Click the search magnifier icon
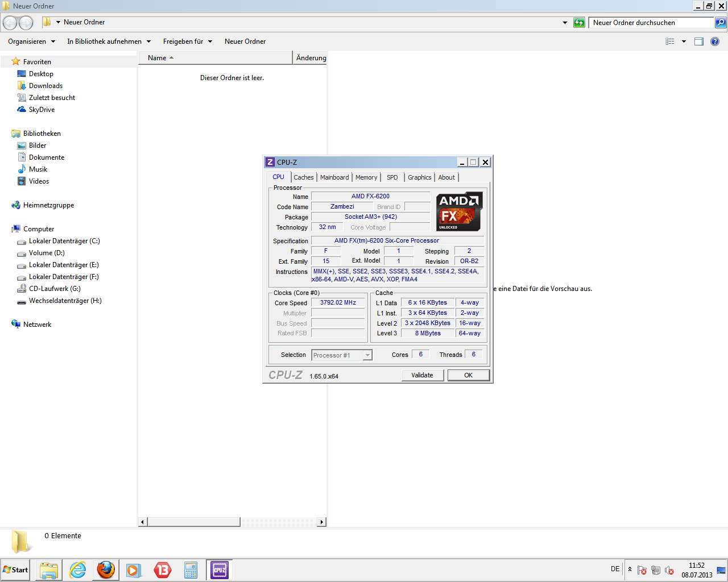The image size is (728, 582). 721,23
